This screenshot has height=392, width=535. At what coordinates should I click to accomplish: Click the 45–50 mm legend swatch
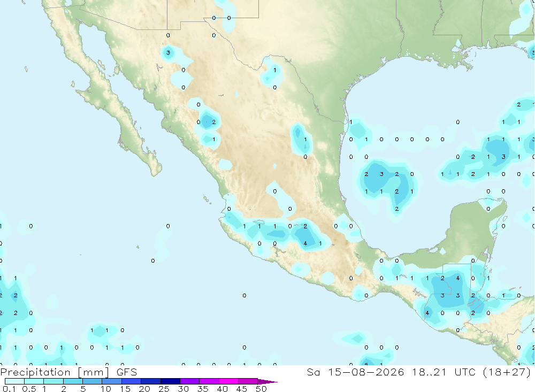click(x=248, y=381)
